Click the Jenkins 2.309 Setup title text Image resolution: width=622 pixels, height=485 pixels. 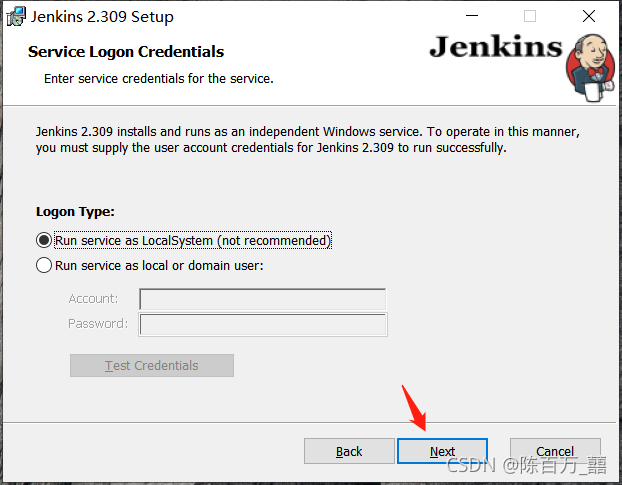click(102, 17)
